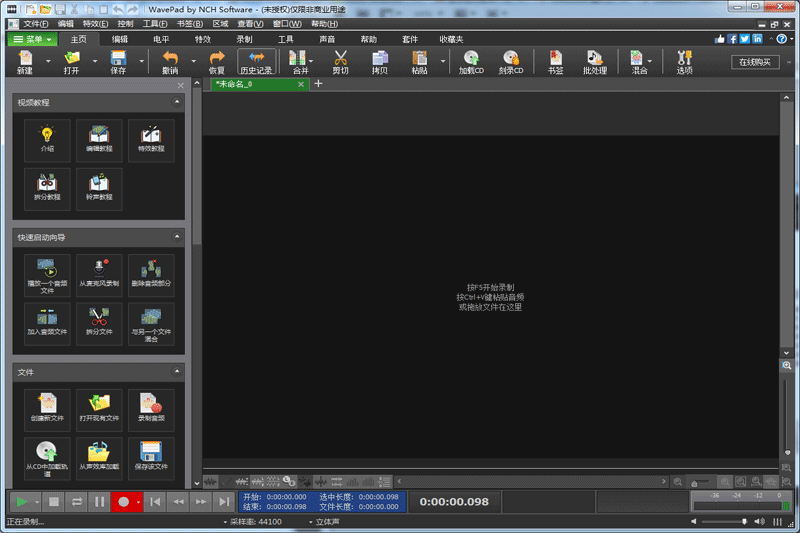Open the 拆分文件 wizard tile

98,324
